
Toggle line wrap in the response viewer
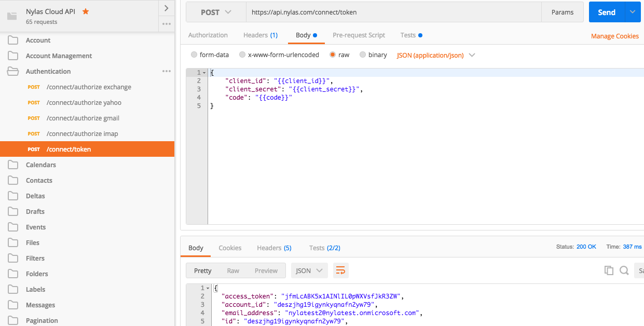340,270
